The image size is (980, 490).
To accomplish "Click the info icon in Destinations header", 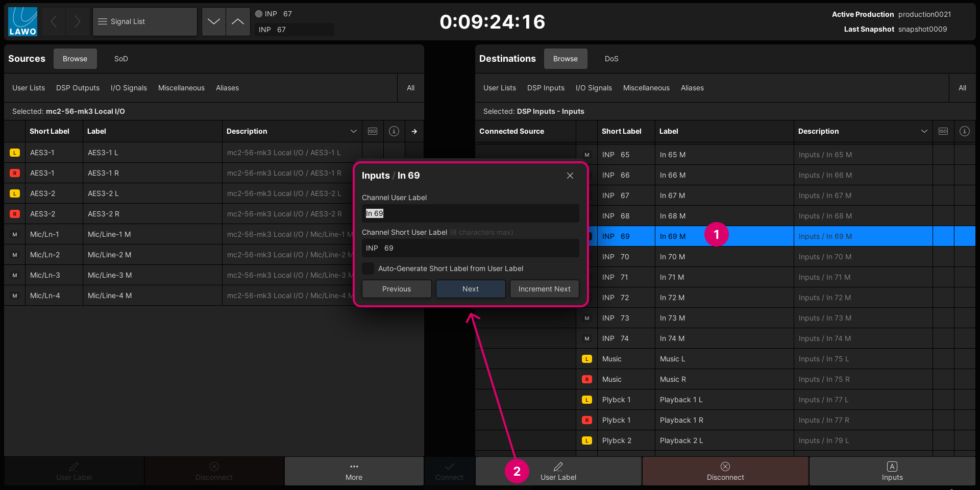I will (964, 131).
